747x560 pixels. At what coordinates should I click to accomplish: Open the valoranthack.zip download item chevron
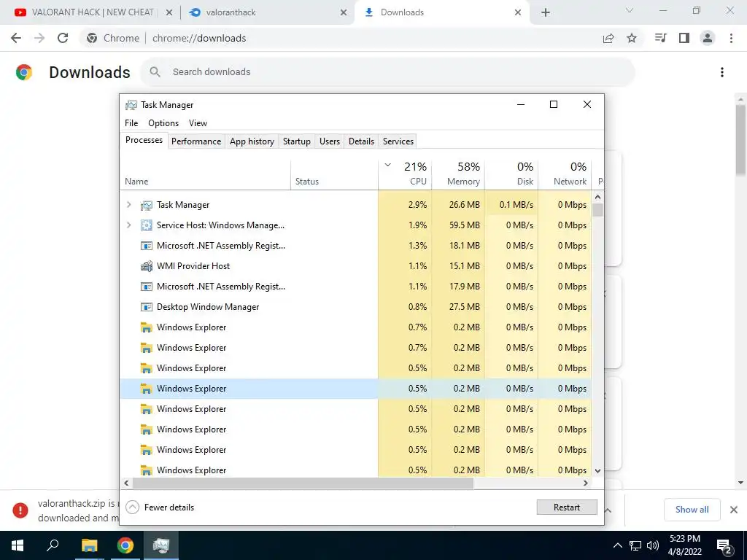608,510
